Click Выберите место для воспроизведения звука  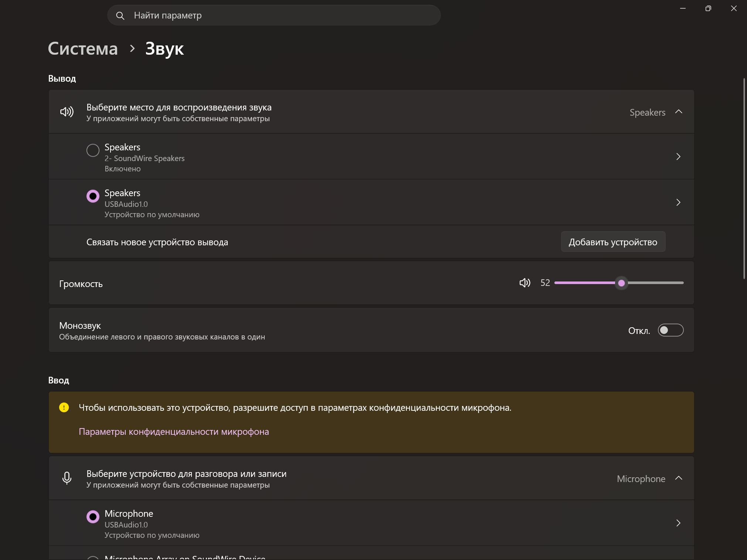(179, 107)
